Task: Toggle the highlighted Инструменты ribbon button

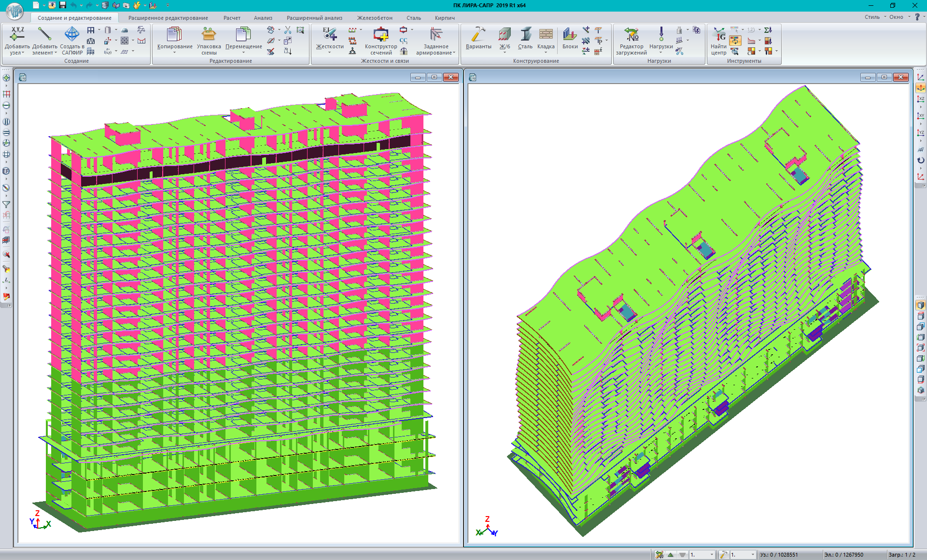Action: click(x=735, y=41)
